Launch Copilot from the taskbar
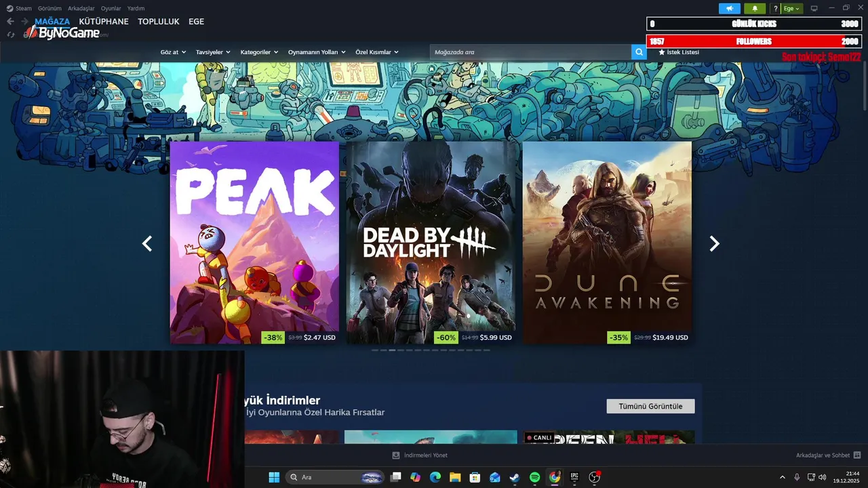 point(416,477)
